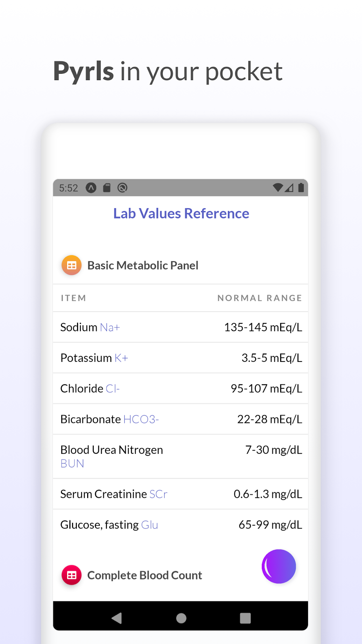362x644 pixels.
Task: Tap the Android back navigation triangle
Action: click(117, 618)
